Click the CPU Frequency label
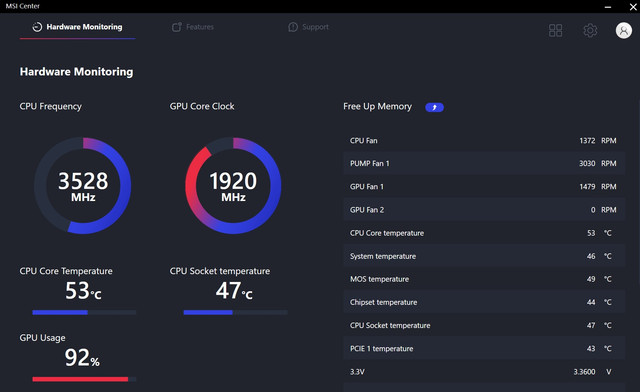The image size is (640, 392). (51, 107)
